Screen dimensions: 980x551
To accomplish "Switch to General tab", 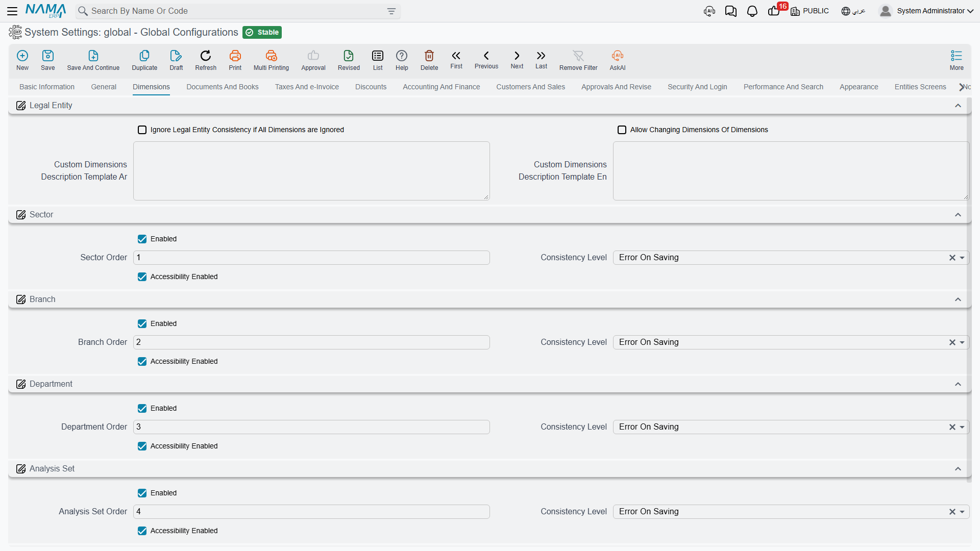I will click(104, 87).
